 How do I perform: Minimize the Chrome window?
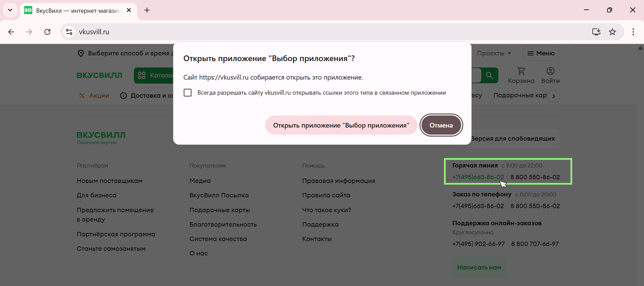click(x=586, y=10)
